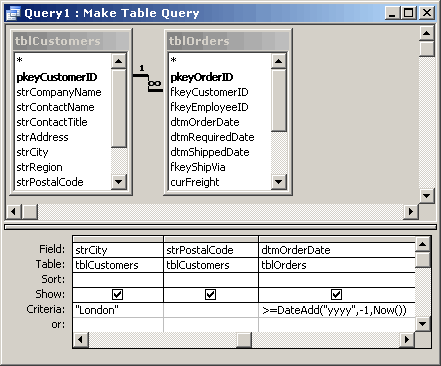Screen dimensions: 441x366
Task: Click upper pane horizontal scroll left arrow
Action: pos(14,211)
